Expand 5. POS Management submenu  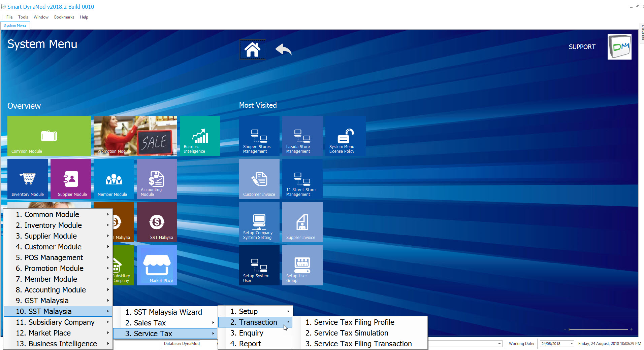click(x=58, y=257)
